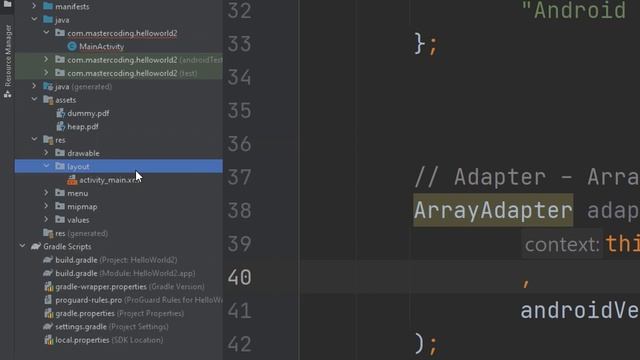The image size is (640, 360).
Task: Click the MainActivity class icon
Action: [x=72, y=47]
